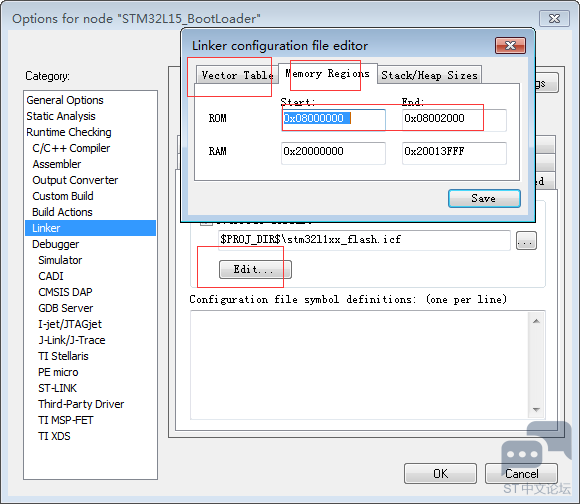The width and height of the screenshot is (580, 504).
Task: Select J-Link/J-Trace in category list
Action: coord(72,340)
